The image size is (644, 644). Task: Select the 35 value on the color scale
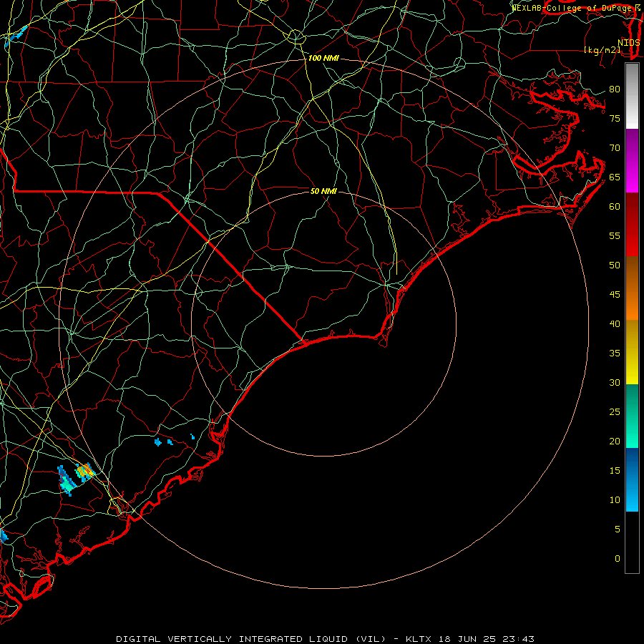point(615,353)
